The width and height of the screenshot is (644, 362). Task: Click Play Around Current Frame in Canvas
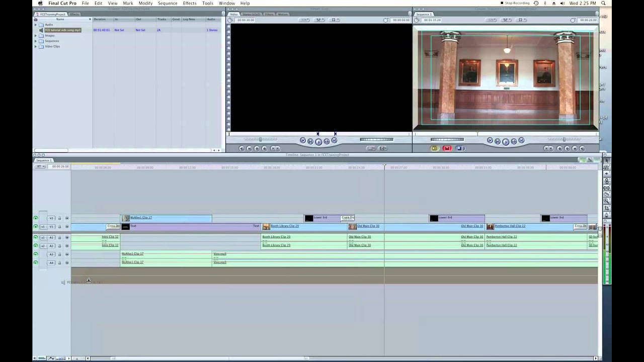click(x=514, y=141)
